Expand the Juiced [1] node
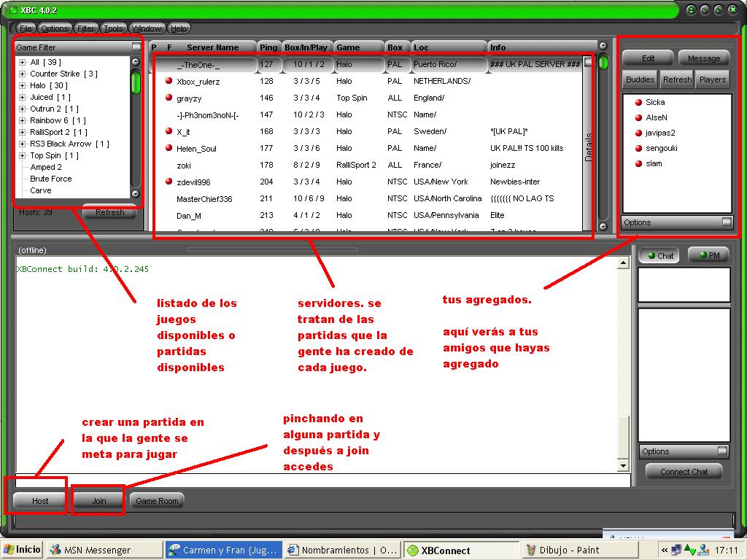The width and height of the screenshot is (747, 560). [22, 97]
